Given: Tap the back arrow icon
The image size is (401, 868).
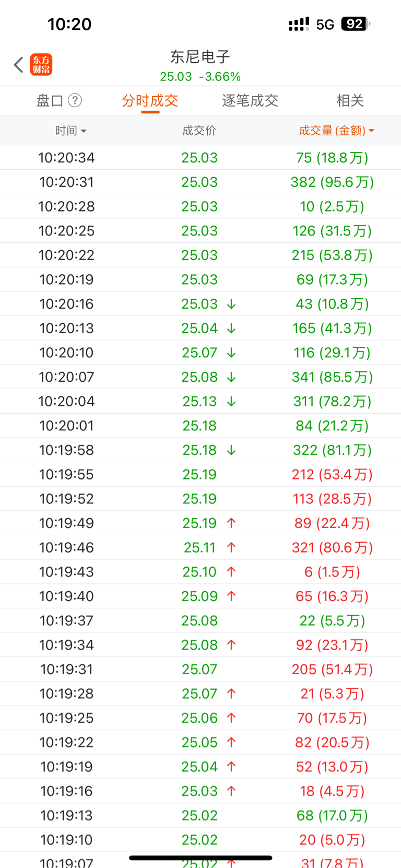Looking at the screenshot, I should (19, 65).
